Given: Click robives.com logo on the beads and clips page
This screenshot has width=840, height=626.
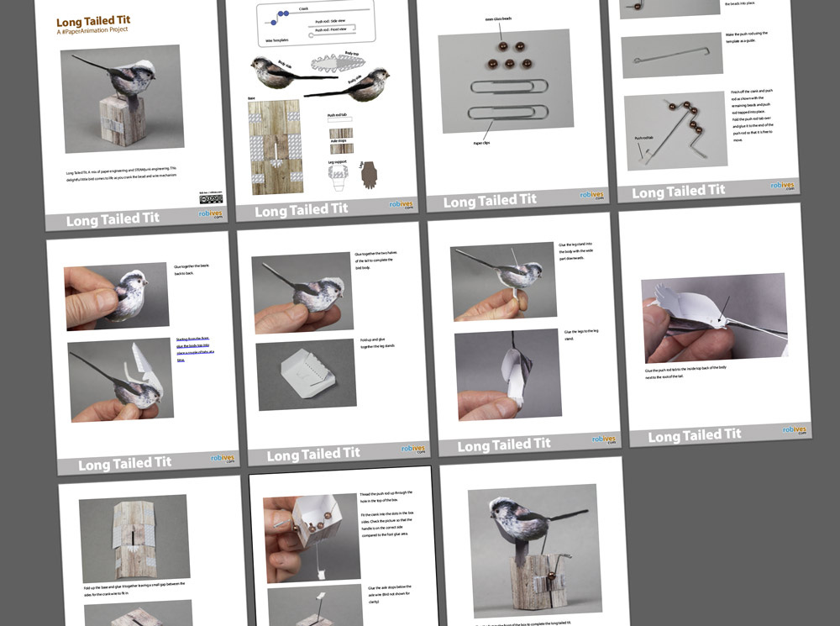Looking at the screenshot, I should (592, 195).
